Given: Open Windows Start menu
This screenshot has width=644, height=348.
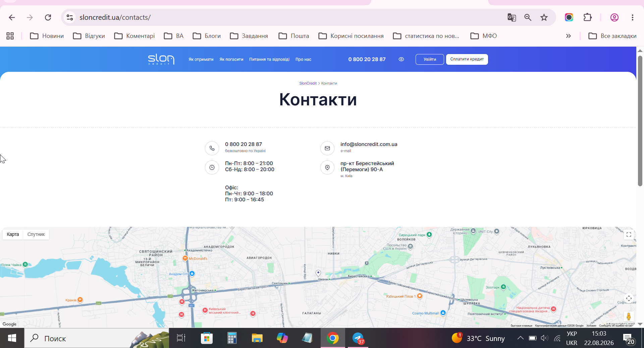Looking at the screenshot, I should (12, 338).
